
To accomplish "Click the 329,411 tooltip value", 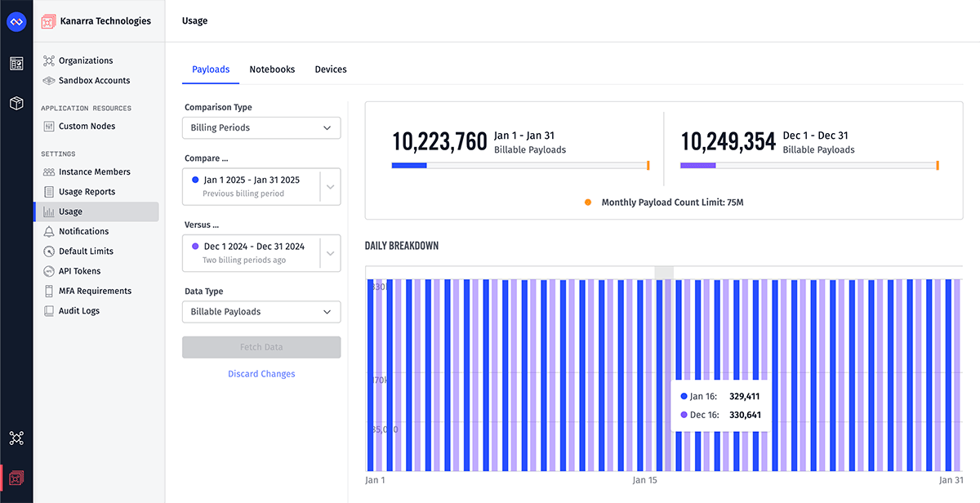I will coord(745,396).
